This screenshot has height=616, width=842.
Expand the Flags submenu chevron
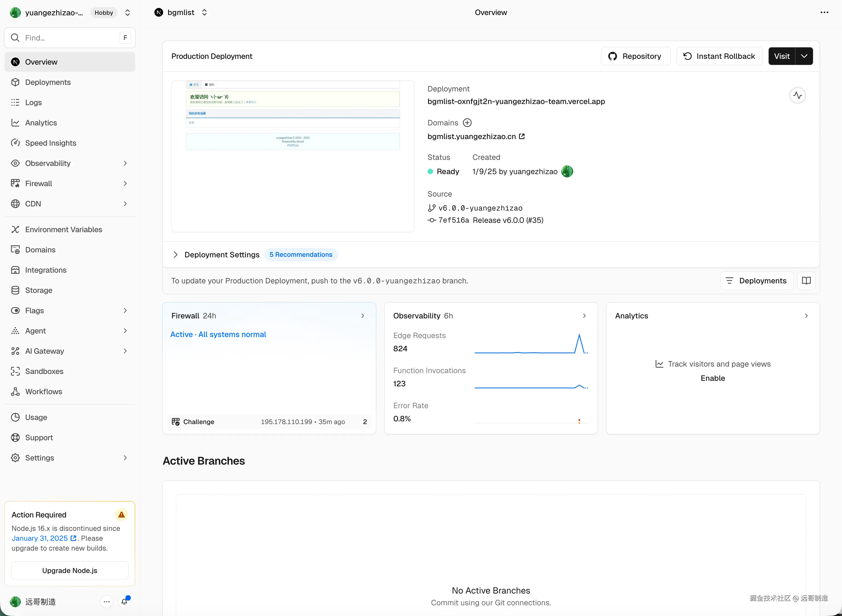click(125, 311)
